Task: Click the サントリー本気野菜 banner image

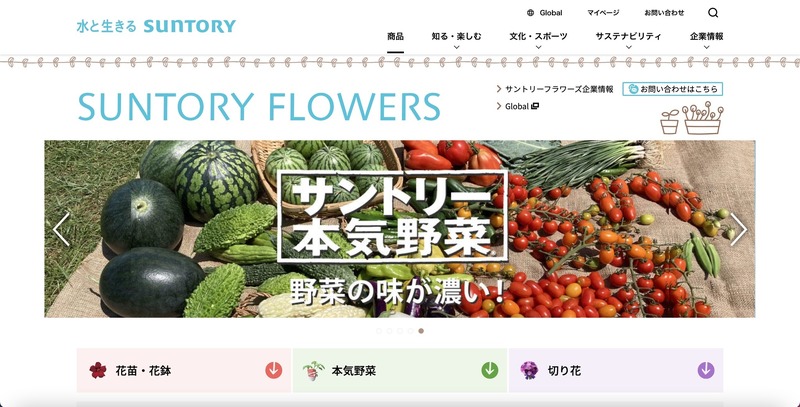Action: (399, 229)
